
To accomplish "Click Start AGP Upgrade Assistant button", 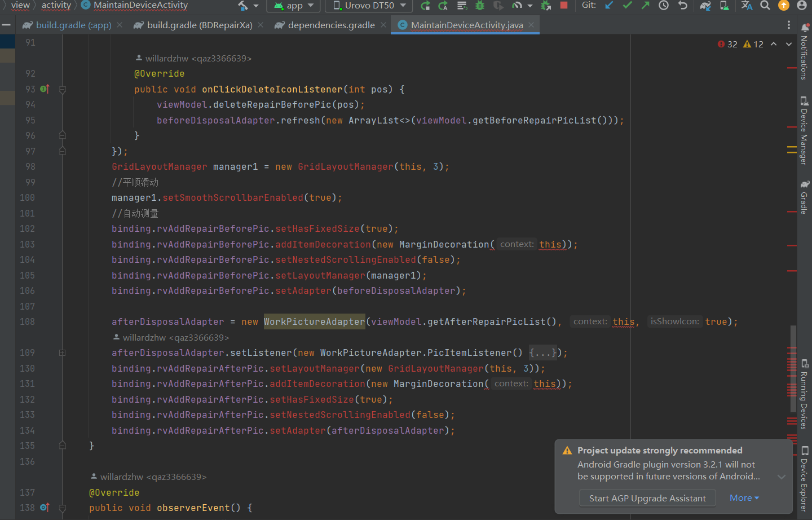I will 647,498.
